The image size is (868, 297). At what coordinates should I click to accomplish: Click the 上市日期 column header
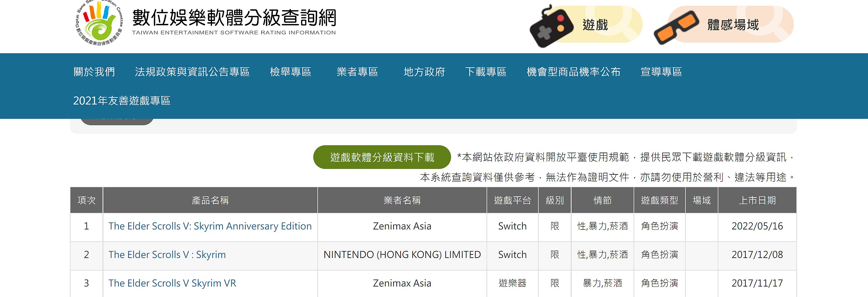(x=757, y=200)
